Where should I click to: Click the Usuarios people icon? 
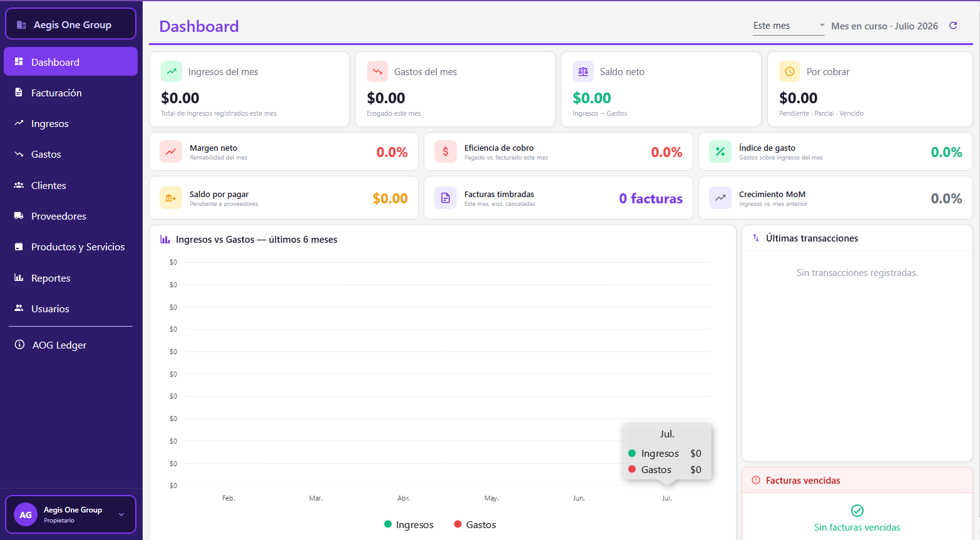click(19, 308)
